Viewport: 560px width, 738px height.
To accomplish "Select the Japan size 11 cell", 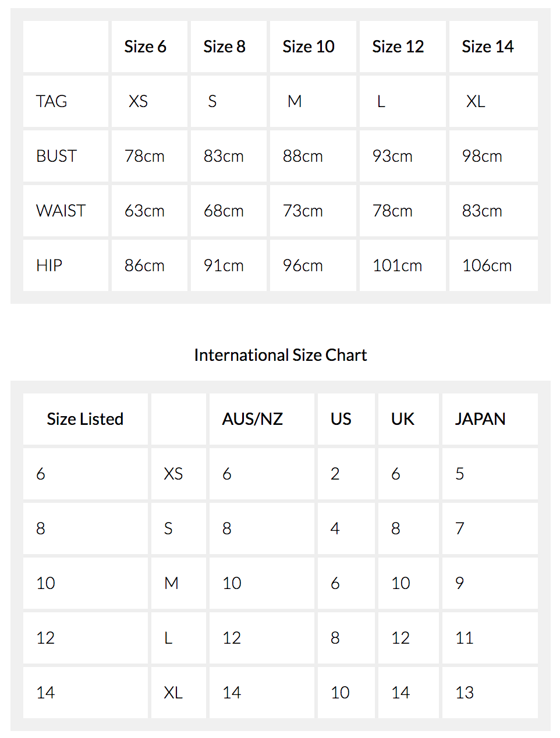I will (465, 638).
